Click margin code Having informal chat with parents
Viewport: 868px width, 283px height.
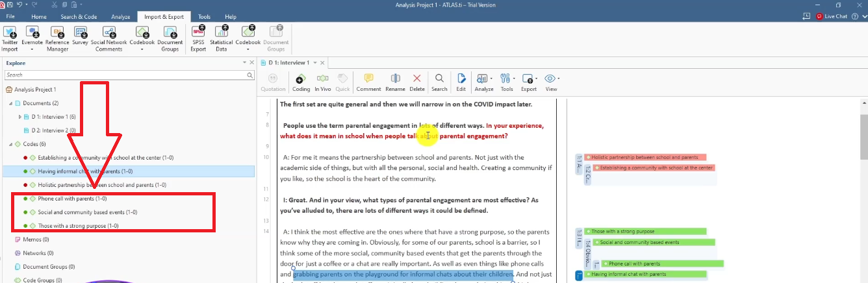click(645, 274)
